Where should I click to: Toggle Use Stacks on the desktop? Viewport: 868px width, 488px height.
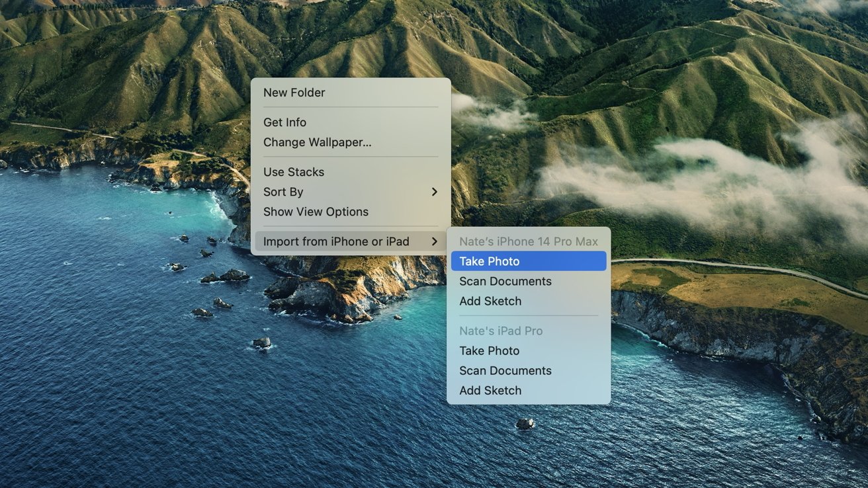click(x=294, y=172)
